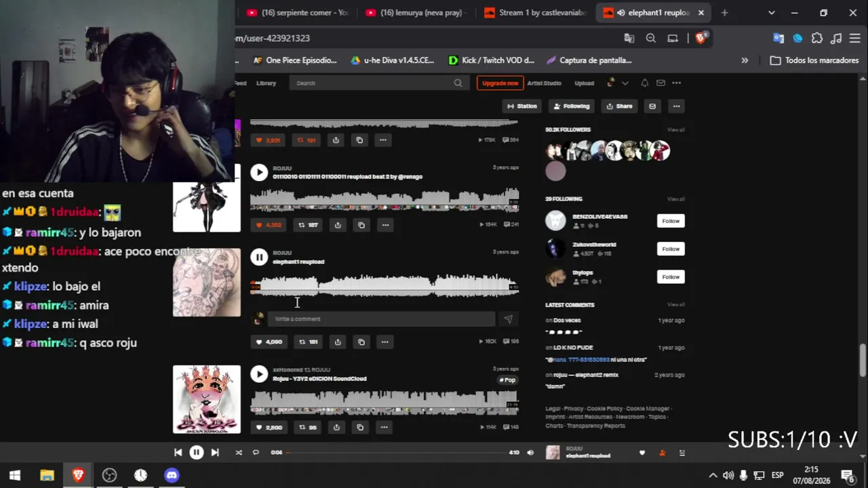This screenshot has width=868, height=488.
Task: Switch to the lemurya (neva pray) tab
Action: coord(416,12)
